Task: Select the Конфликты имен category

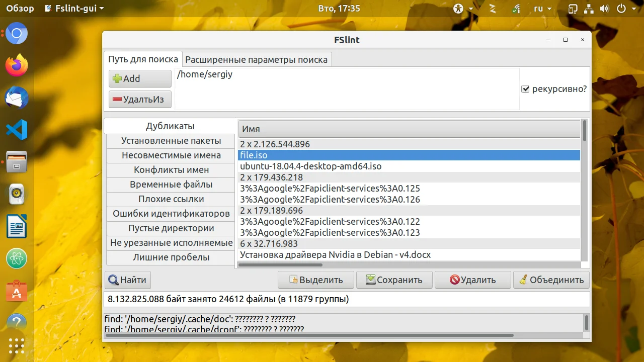Action: coord(171,170)
